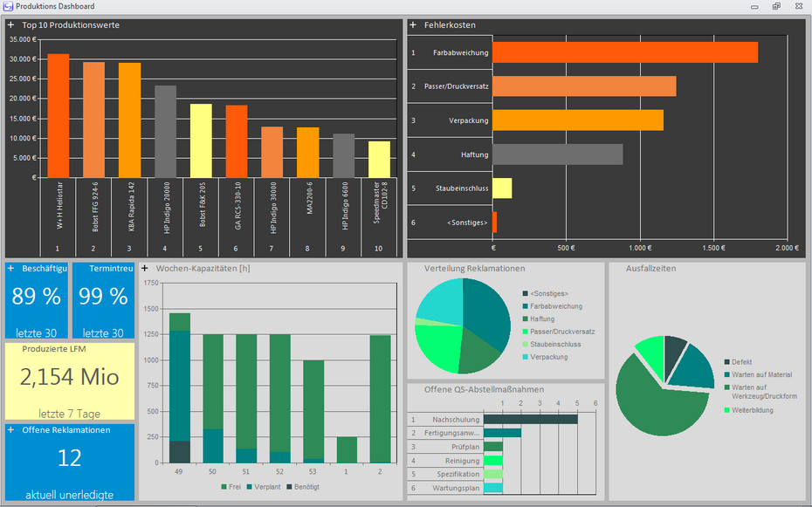Click the <Sonstiges> cost bar
The width and height of the screenshot is (812, 507).
coord(494,223)
